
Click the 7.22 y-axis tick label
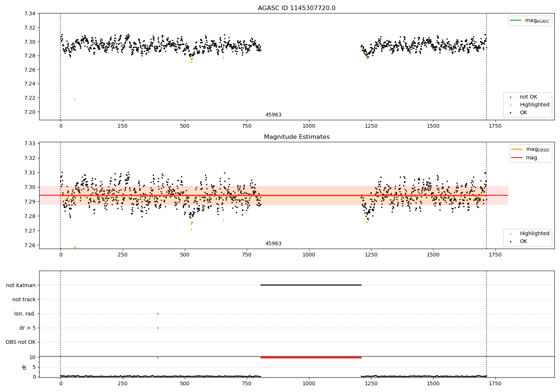tap(29, 98)
